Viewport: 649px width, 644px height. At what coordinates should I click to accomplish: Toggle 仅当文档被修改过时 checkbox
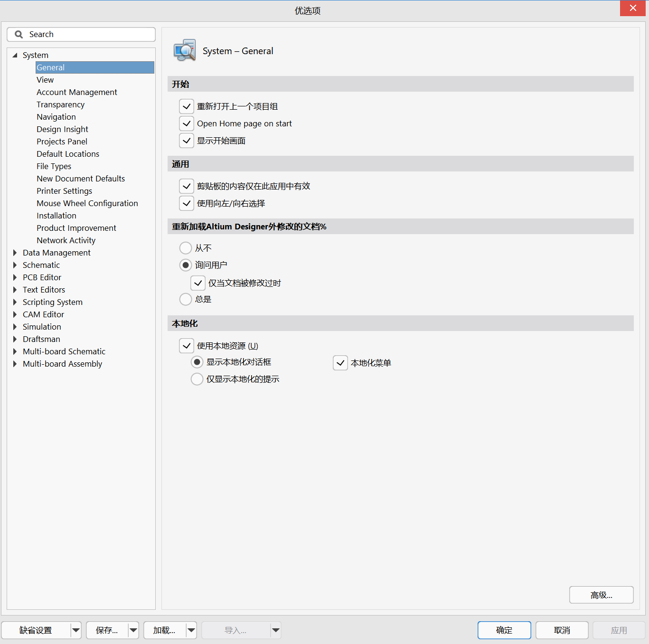198,283
